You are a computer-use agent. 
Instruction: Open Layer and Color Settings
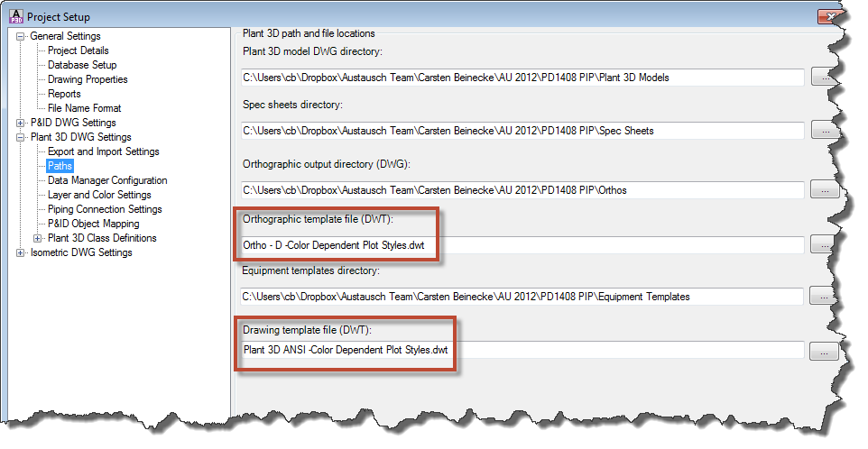pyautogui.click(x=99, y=195)
